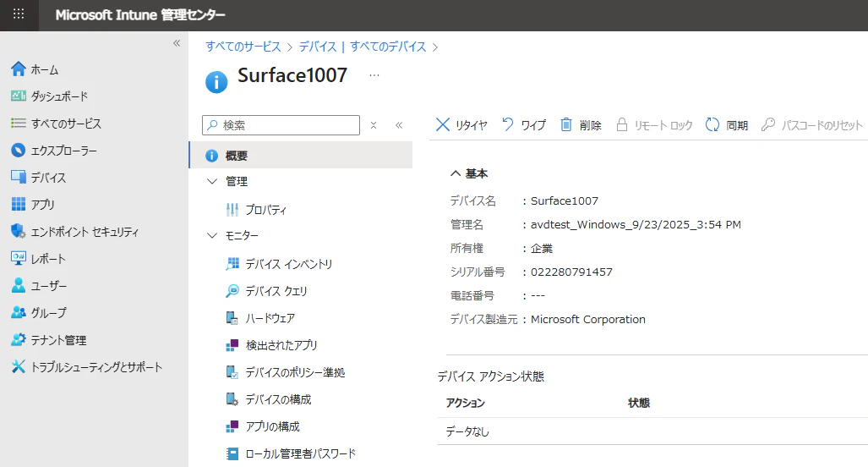Open the アプリ grid icon
This screenshot has height=467, width=868.
tap(19, 205)
